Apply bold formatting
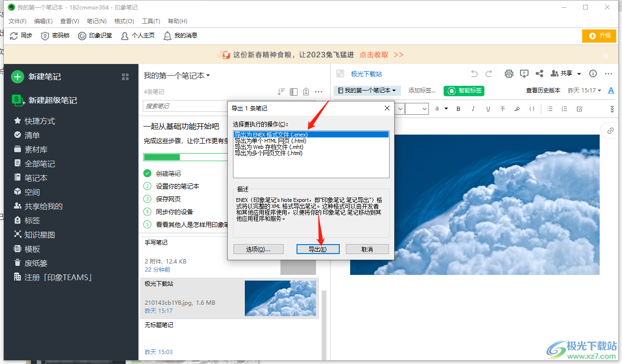This screenshot has width=622, height=364. click(458, 109)
